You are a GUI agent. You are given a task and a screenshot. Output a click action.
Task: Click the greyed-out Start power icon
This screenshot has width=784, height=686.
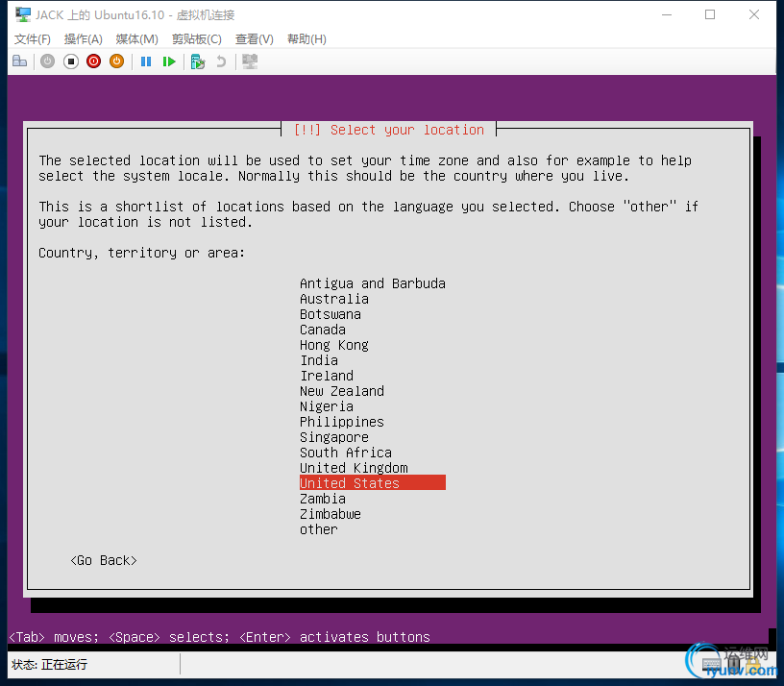(x=47, y=61)
